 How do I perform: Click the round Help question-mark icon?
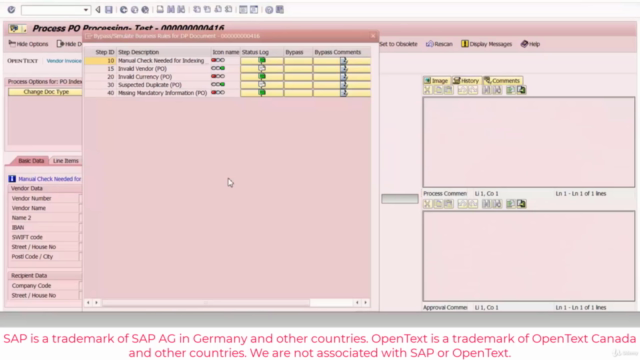(x=269, y=9)
